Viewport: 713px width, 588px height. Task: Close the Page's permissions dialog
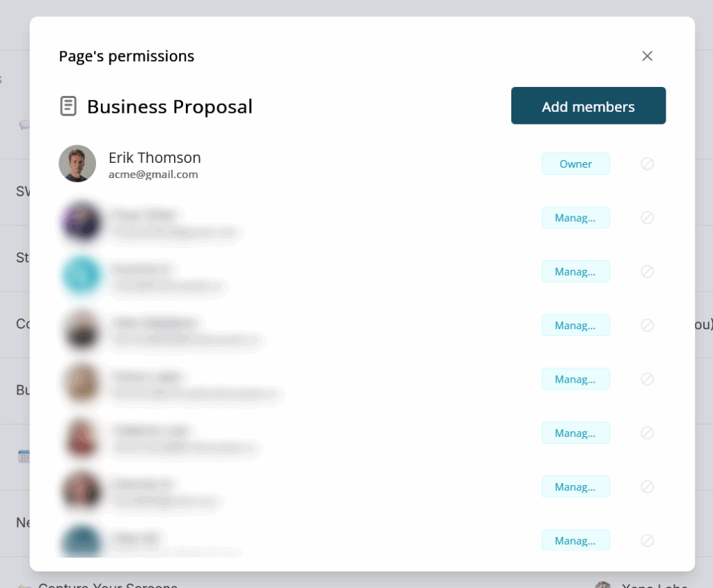(647, 56)
